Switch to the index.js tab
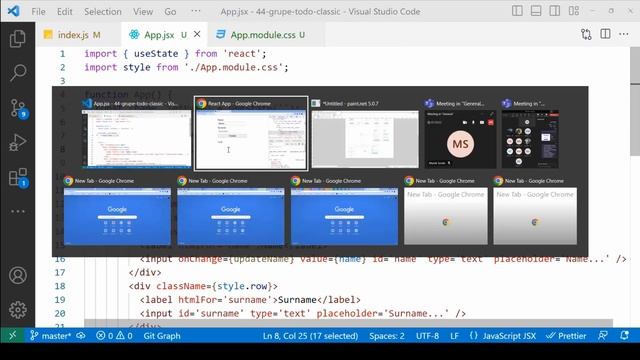 (x=73, y=35)
